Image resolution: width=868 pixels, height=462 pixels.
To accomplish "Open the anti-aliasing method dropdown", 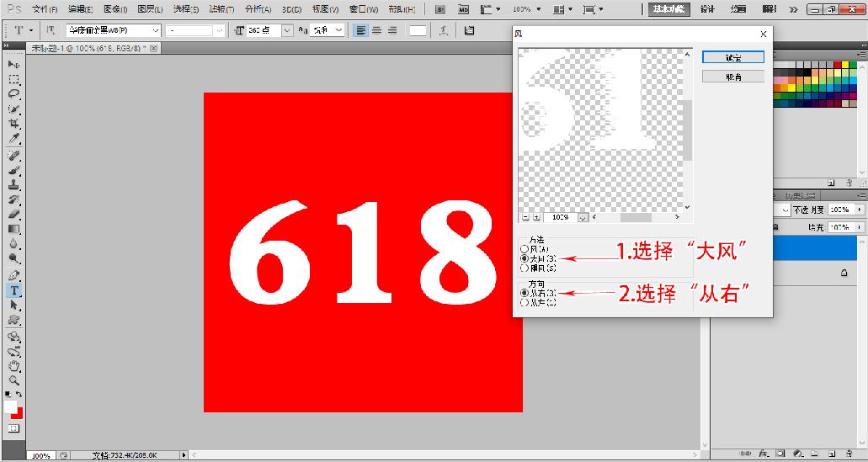I will (x=338, y=30).
